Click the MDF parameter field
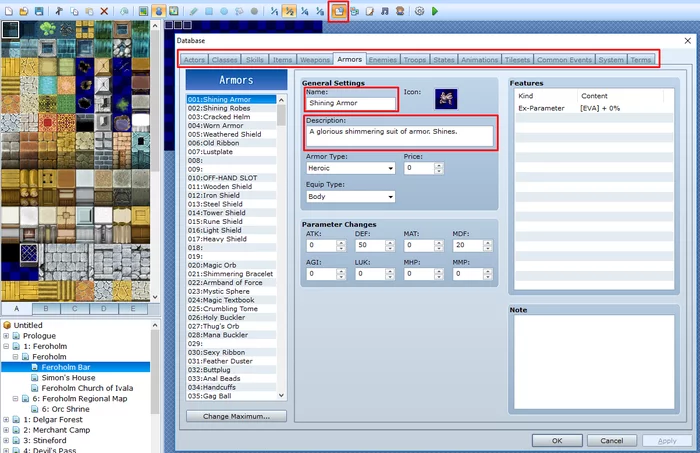700x453 pixels. [467, 245]
